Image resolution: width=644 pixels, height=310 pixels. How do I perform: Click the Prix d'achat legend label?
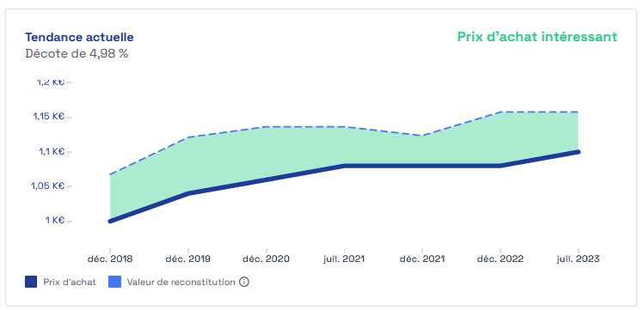tap(70, 283)
